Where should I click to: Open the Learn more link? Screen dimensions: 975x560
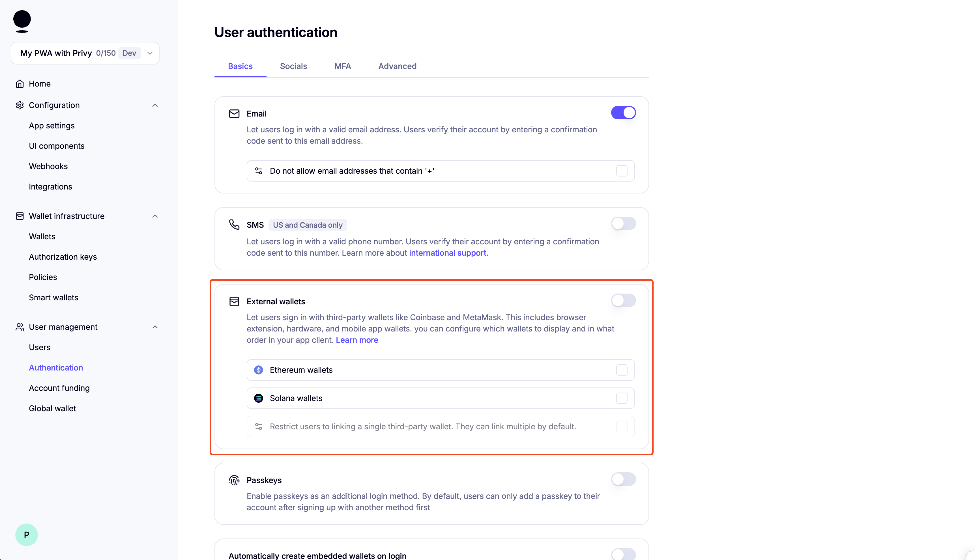357,340
